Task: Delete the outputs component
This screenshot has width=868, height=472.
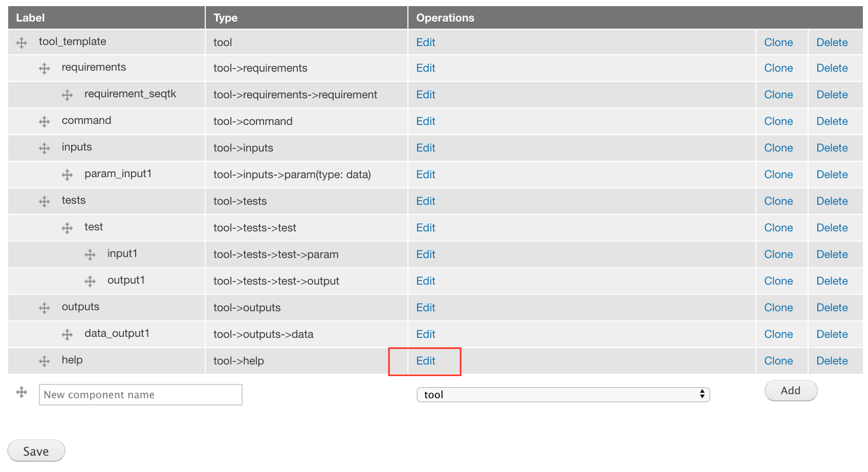Action: (832, 308)
